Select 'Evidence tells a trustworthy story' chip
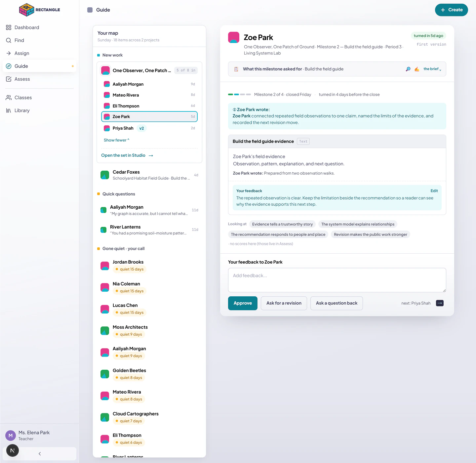This screenshot has height=463, width=476. point(282,224)
